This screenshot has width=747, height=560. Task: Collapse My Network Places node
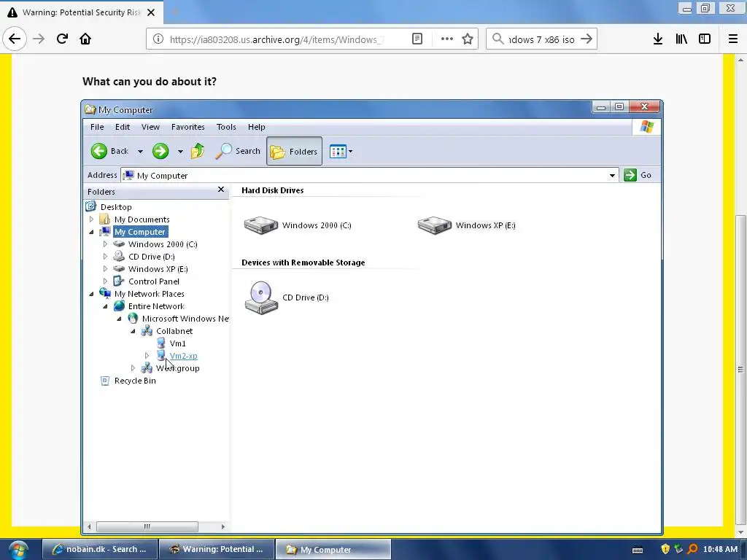tap(91, 294)
